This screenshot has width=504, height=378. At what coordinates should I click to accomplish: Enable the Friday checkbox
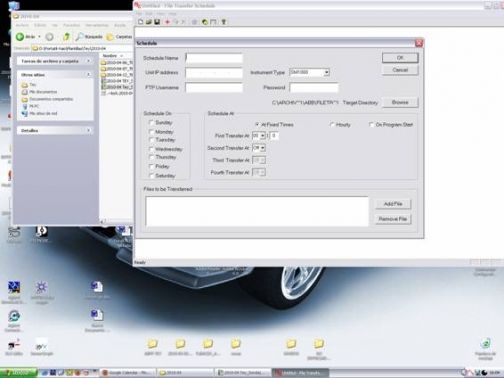pos(151,166)
